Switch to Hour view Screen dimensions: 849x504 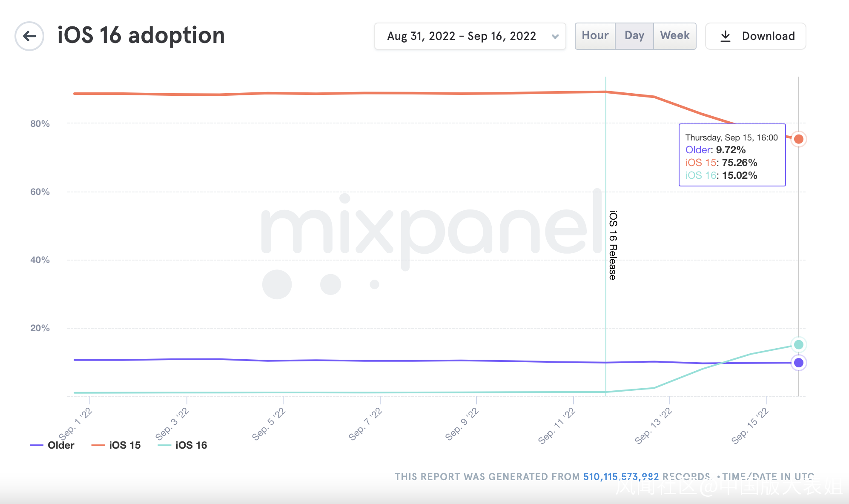pyautogui.click(x=595, y=36)
